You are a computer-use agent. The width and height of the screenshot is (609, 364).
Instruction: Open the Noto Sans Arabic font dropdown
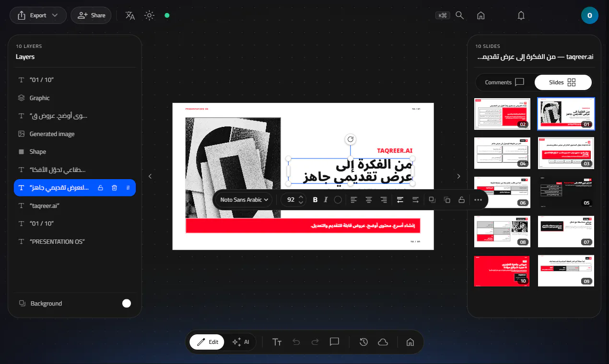pos(244,200)
